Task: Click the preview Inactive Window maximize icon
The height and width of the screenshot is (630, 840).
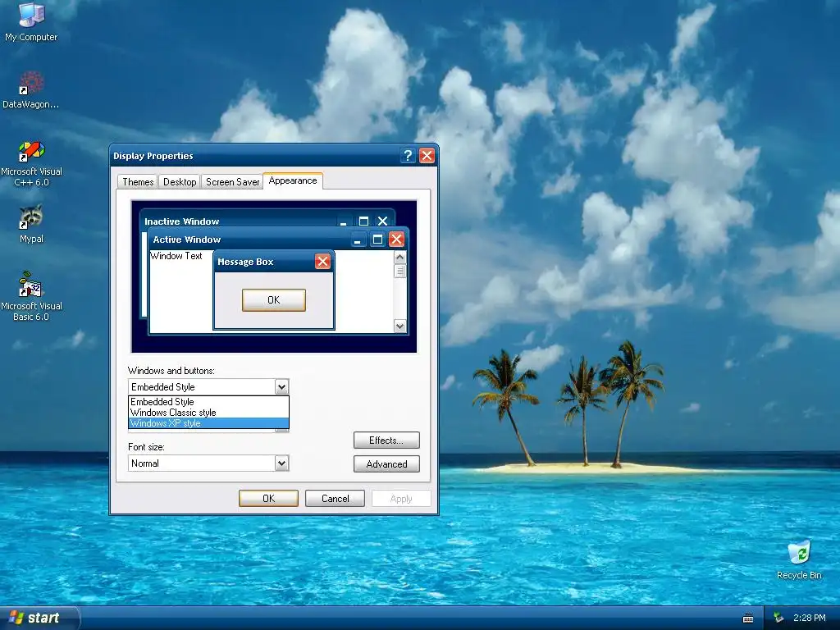Action: pyautogui.click(x=363, y=221)
